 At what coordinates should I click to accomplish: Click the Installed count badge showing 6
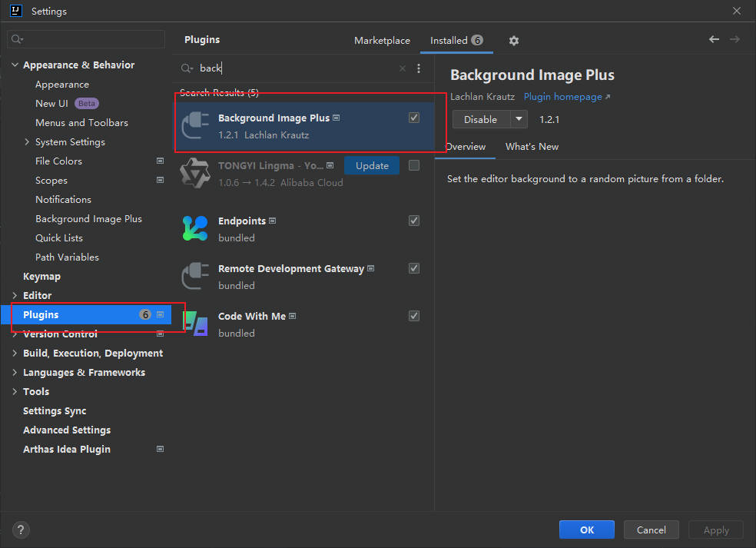click(x=477, y=40)
